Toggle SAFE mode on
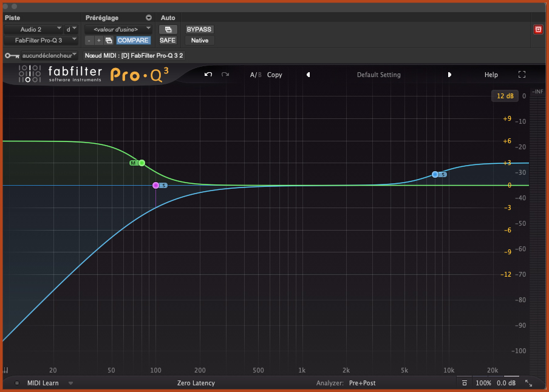The width and height of the screenshot is (549, 392). [x=167, y=40]
